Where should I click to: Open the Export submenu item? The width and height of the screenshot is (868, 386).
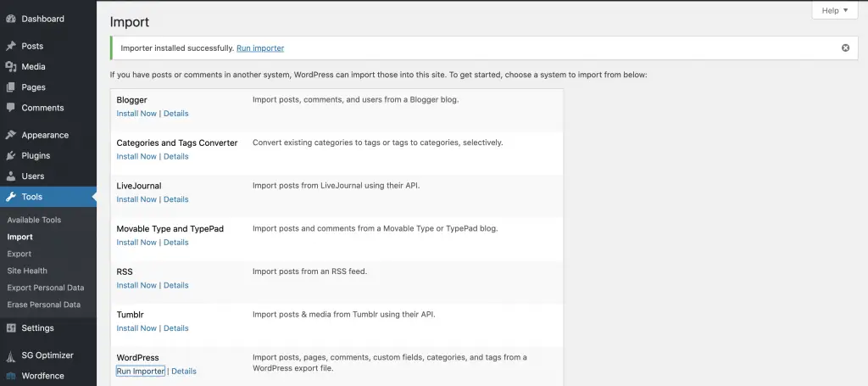pos(19,254)
